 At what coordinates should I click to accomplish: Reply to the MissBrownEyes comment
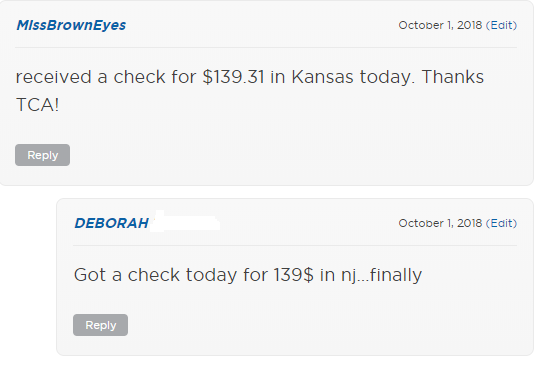pyautogui.click(x=42, y=155)
